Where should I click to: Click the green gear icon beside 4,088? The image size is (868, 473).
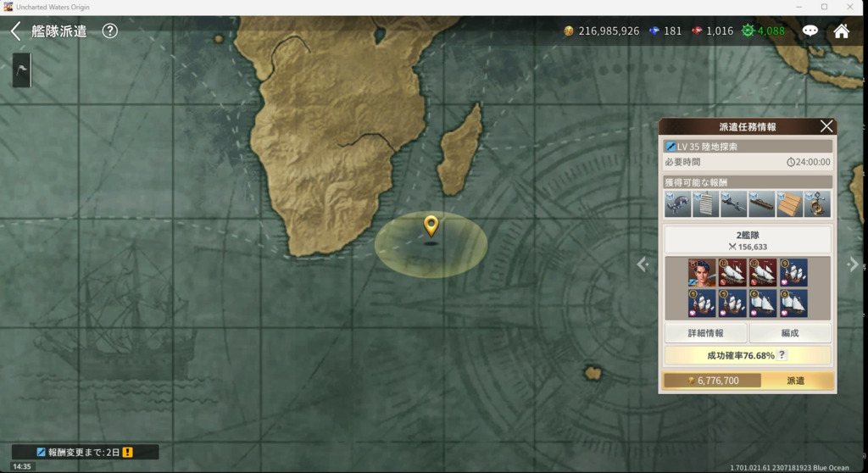(x=748, y=31)
